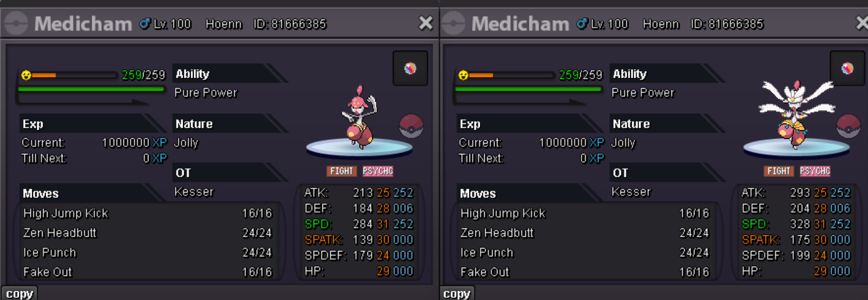Viewport: 868px width, 300px height.
Task: Click the Poké Ball icon beside Mega Medicham sprite
Action: (848, 126)
